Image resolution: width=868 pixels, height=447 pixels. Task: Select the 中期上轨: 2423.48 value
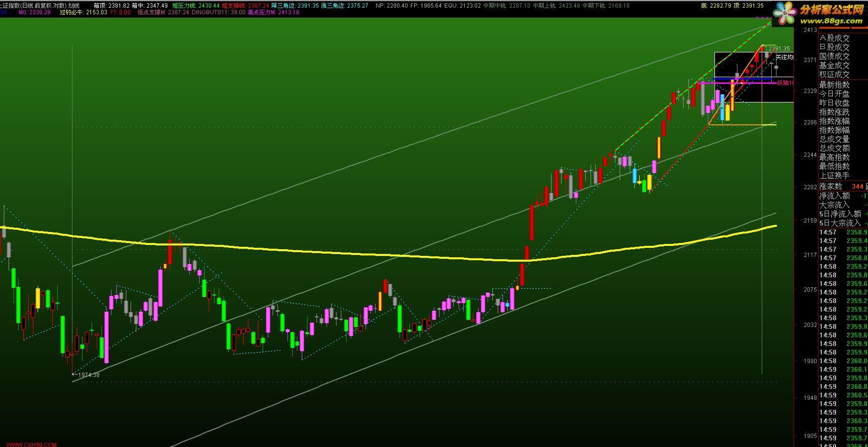pos(556,6)
